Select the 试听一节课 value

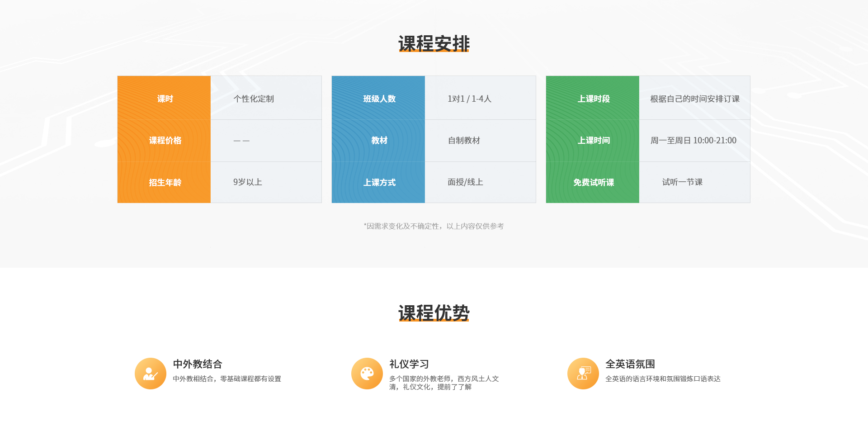682,182
